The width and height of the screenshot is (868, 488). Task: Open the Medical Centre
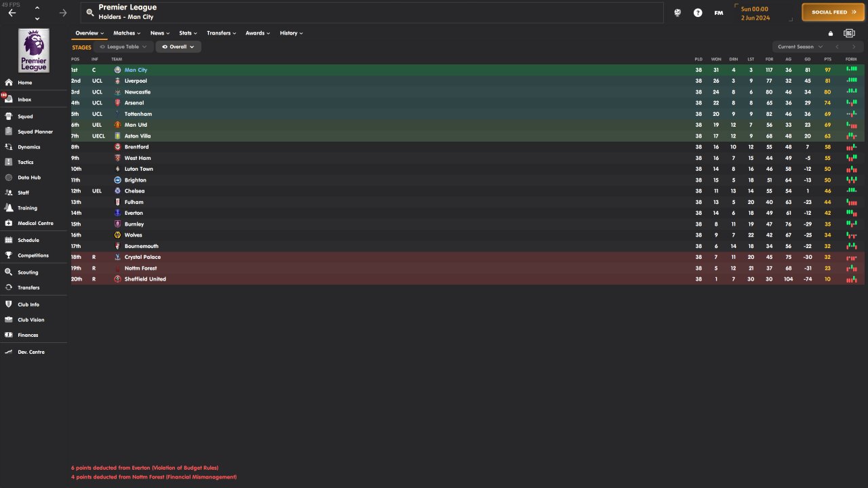click(x=35, y=223)
